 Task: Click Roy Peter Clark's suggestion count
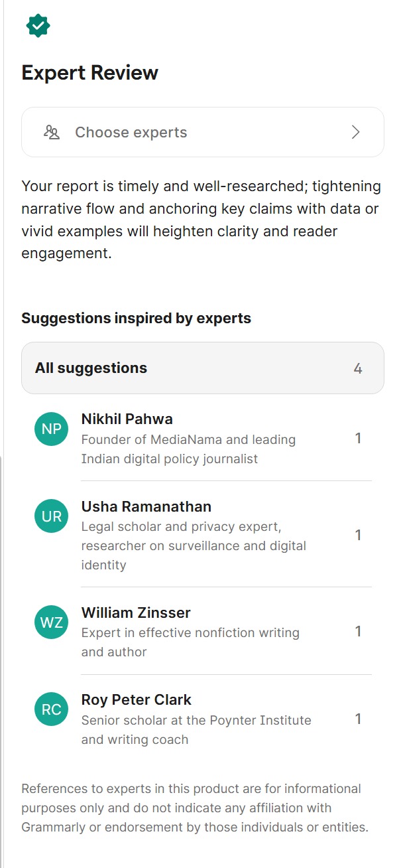pos(358,719)
